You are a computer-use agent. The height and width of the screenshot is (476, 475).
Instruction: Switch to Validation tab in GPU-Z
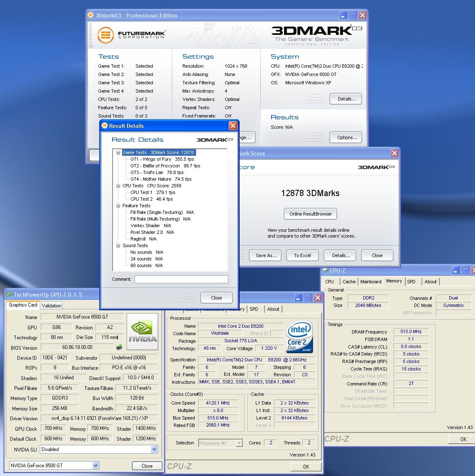pos(51,305)
